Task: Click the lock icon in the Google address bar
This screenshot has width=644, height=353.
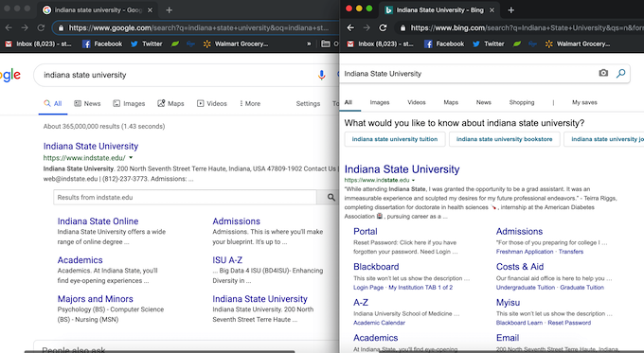Action: (x=61, y=27)
